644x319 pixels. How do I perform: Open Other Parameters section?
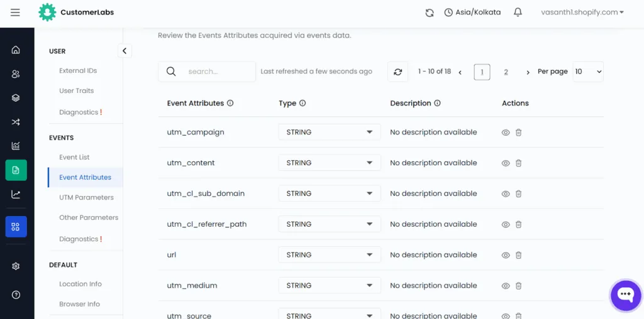tap(89, 217)
